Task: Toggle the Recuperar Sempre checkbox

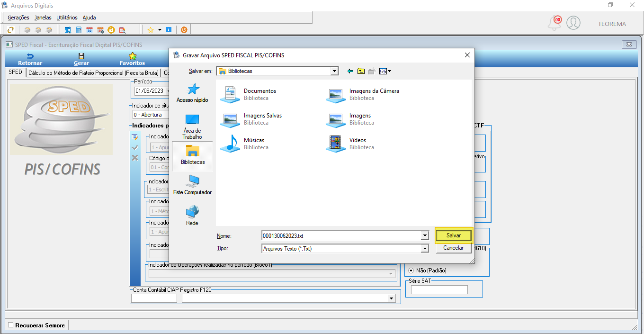Action: pos(11,325)
